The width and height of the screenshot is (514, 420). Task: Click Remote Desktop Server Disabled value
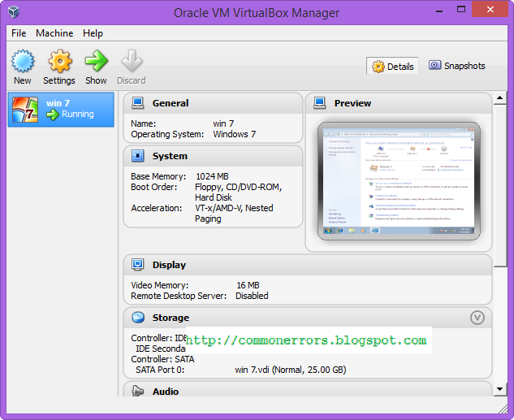(x=252, y=296)
